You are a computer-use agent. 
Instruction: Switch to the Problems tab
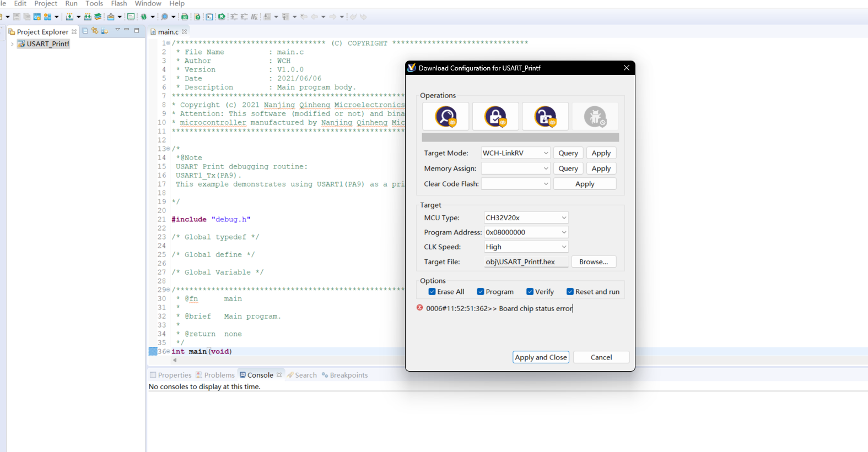pos(215,375)
